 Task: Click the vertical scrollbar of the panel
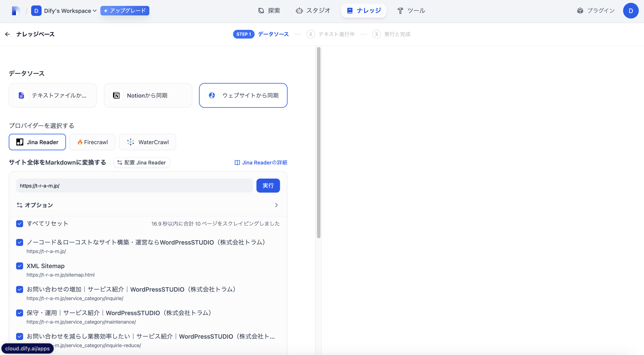pos(319,143)
